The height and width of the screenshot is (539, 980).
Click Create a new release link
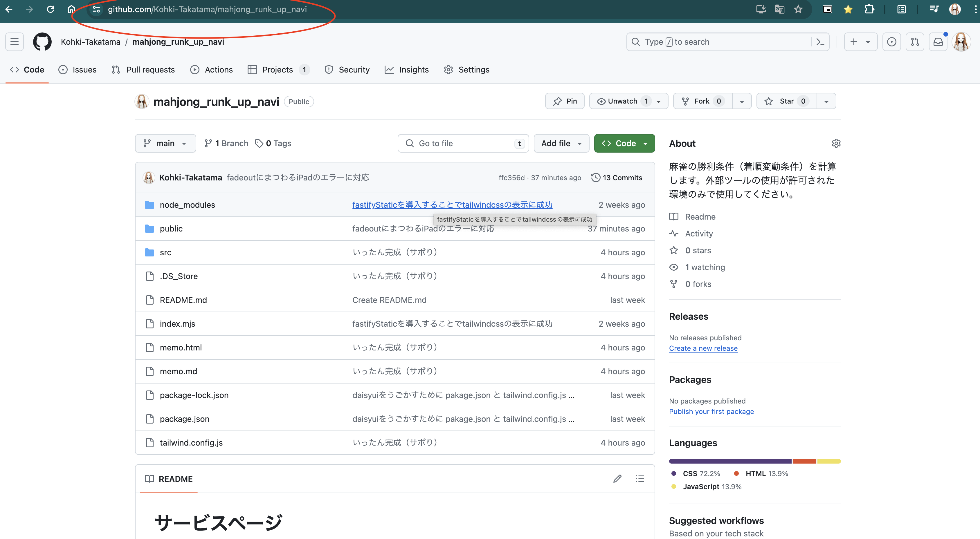[703, 348]
